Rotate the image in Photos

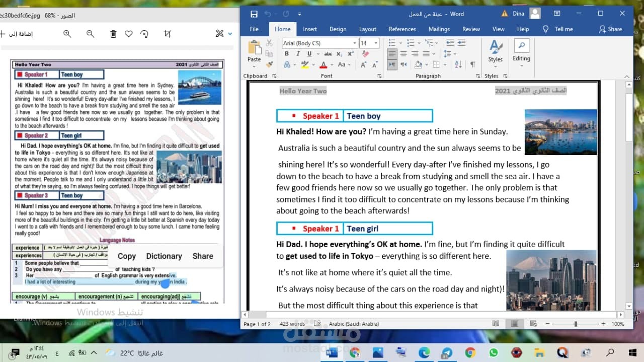pyautogui.click(x=144, y=34)
